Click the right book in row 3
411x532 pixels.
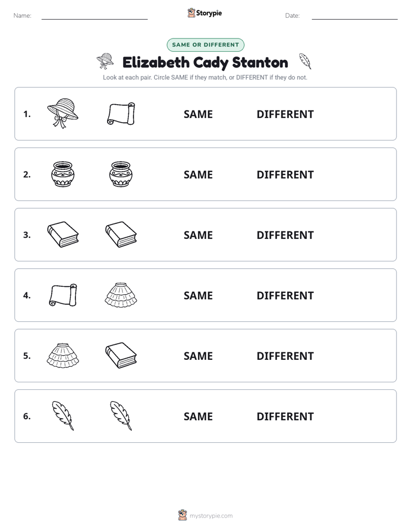click(x=121, y=234)
